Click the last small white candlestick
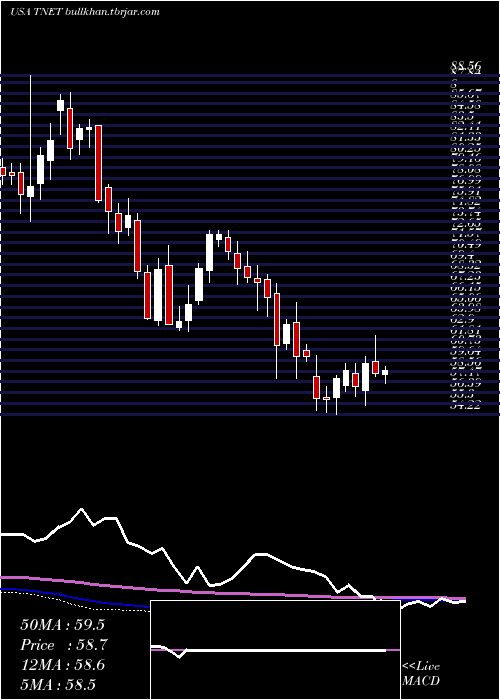This screenshot has width=500, height=700. pyautogui.click(x=385, y=372)
